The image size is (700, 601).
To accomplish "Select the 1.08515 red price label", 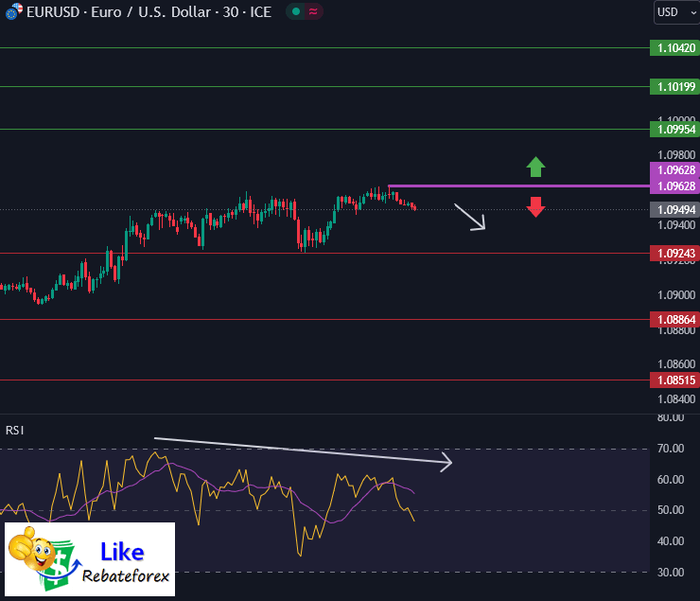I will click(675, 380).
